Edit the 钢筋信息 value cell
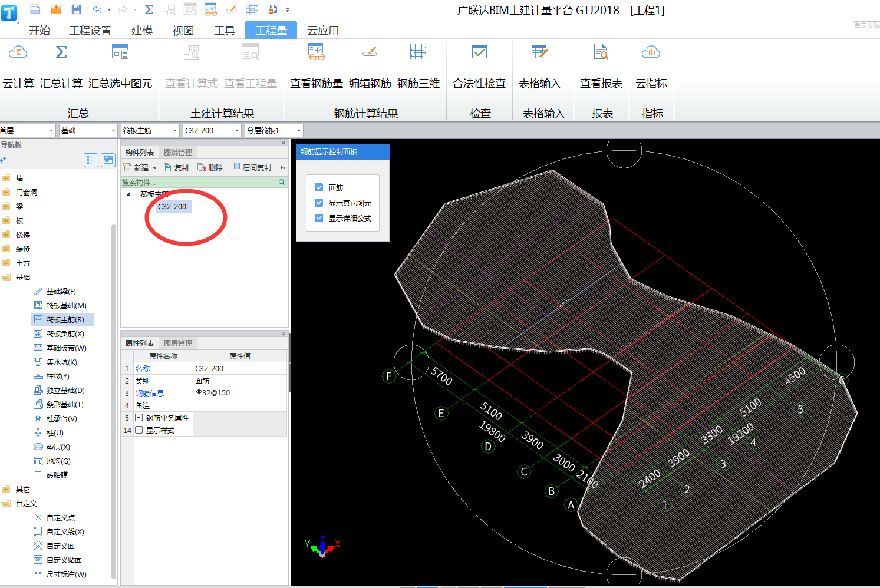880x588 pixels. coord(240,393)
